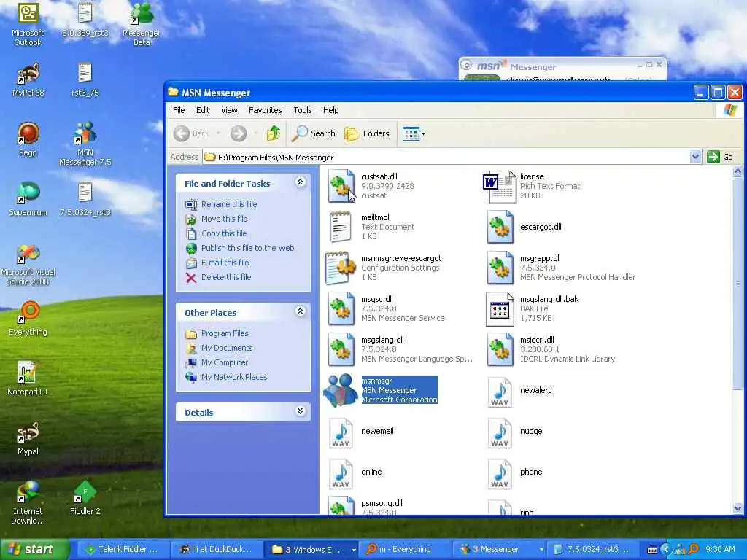
Task: Select the Notepad++ desktop shortcut
Action: (28, 378)
